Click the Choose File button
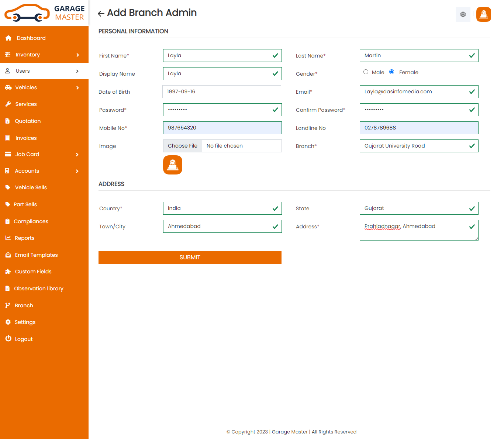504x439 pixels. click(x=183, y=146)
